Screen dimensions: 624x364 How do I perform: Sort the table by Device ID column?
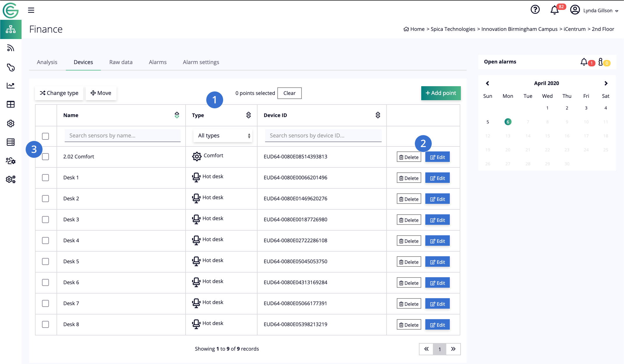pyautogui.click(x=378, y=115)
